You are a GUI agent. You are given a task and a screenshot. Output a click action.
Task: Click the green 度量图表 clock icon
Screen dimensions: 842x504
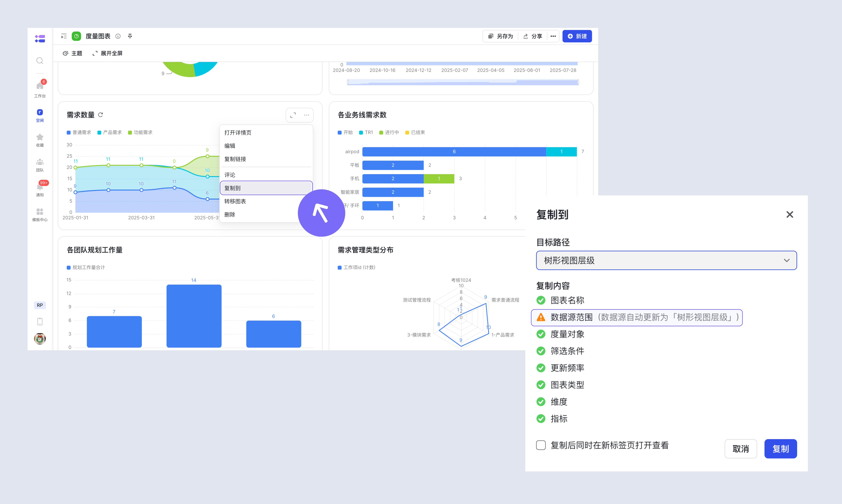(x=76, y=36)
